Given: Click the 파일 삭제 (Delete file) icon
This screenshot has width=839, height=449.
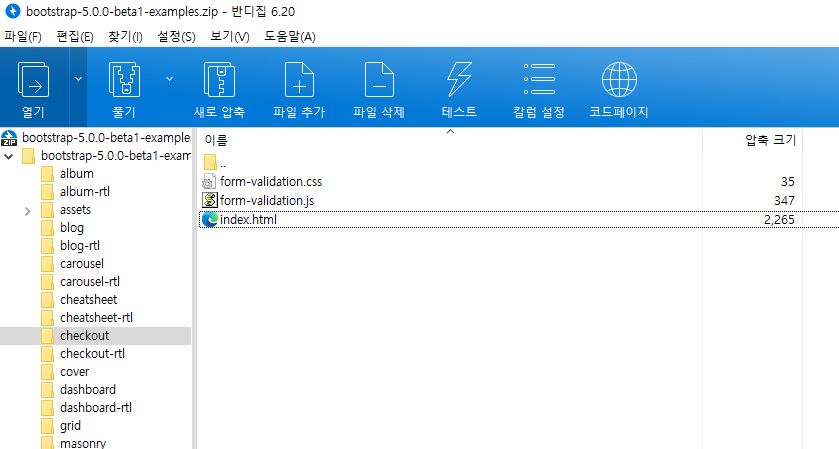Looking at the screenshot, I should pyautogui.click(x=379, y=80).
